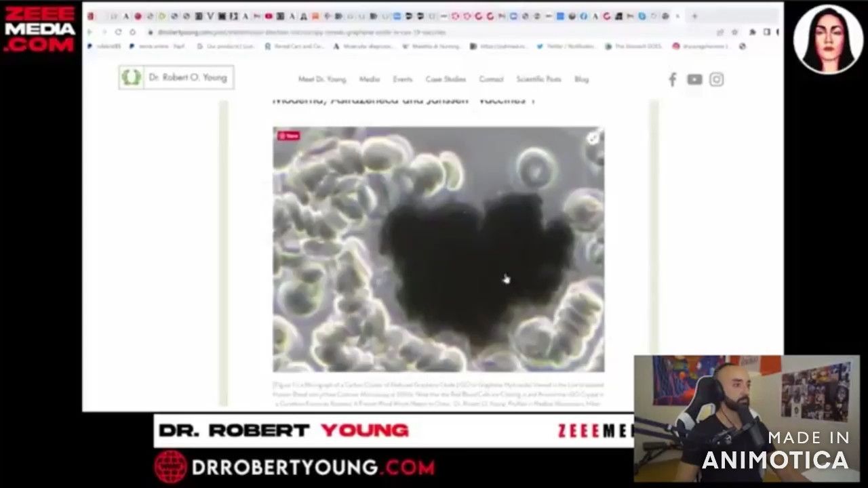
Task: Click the browser home icon
Action: pyautogui.click(x=133, y=32)
